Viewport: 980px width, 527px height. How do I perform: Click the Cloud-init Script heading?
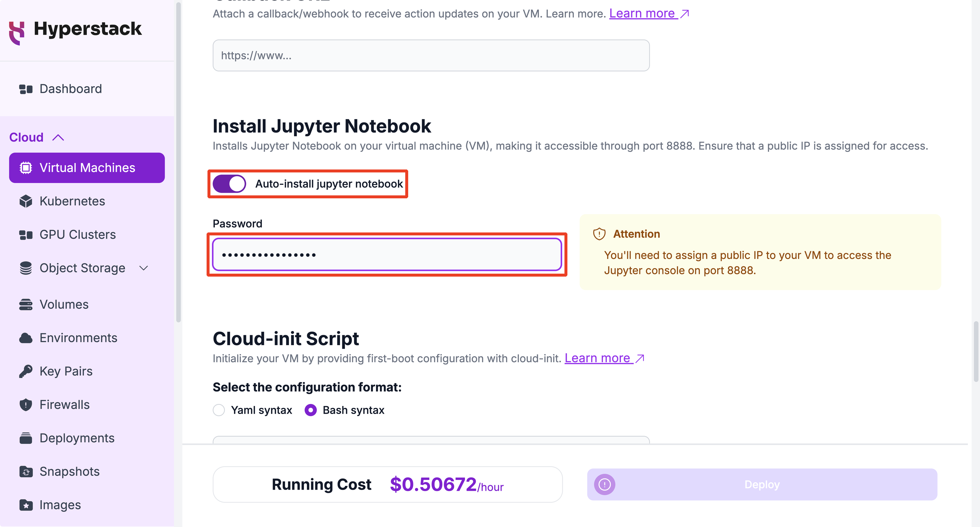(286, 339)
